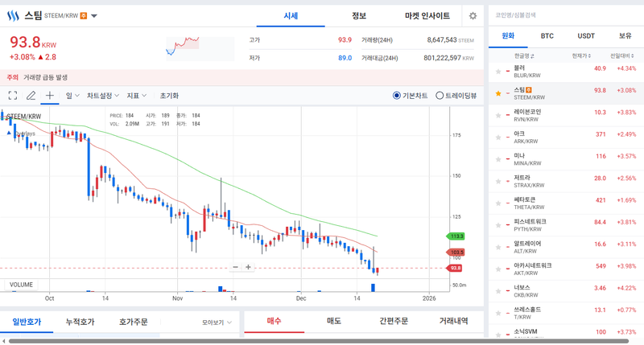
Task: Click the horizontal scrollbar at bottom
Action: pos(322,342)
